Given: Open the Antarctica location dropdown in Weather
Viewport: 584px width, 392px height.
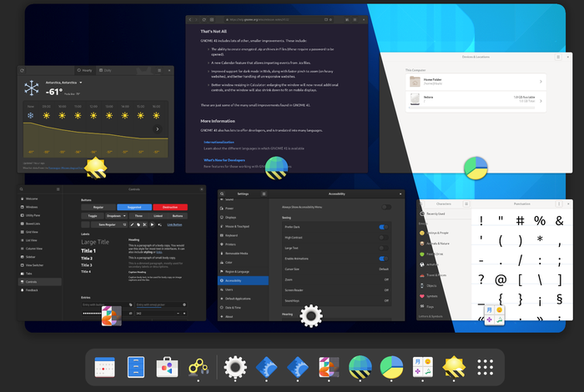Looking at the screenshot, I should (x=63, y=83).
